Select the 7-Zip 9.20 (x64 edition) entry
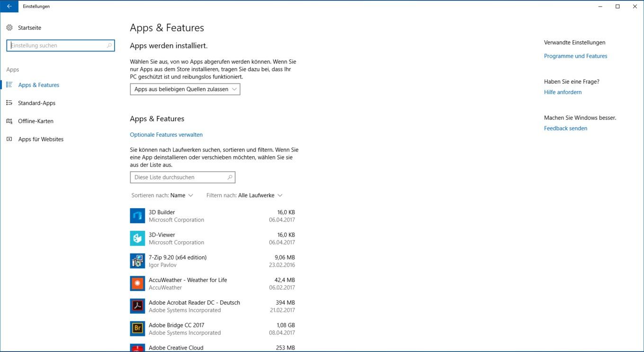The width and height of the screenshot is (644, 352). coord(214,261)
